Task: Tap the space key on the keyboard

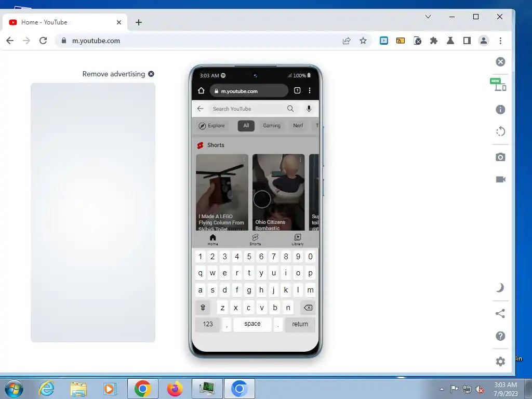Action: pyautogui.click(x=252, y=324)
